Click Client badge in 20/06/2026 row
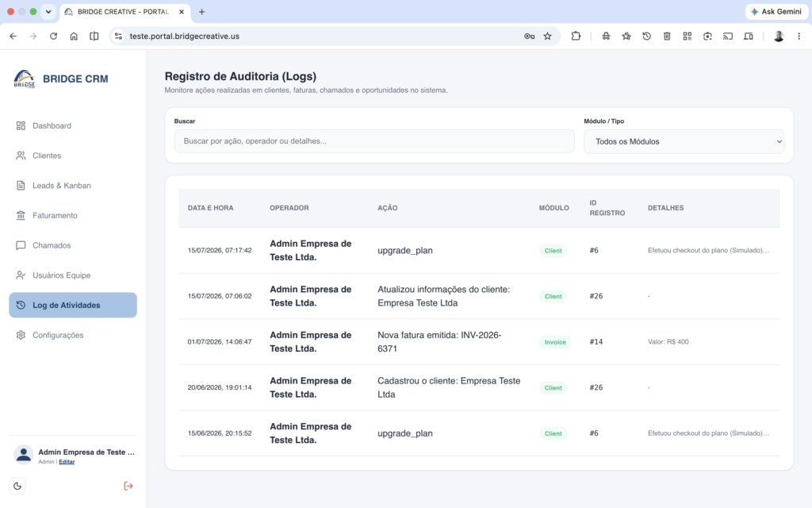This screenshot has width=812, height=508. click(x=553, y=387)
